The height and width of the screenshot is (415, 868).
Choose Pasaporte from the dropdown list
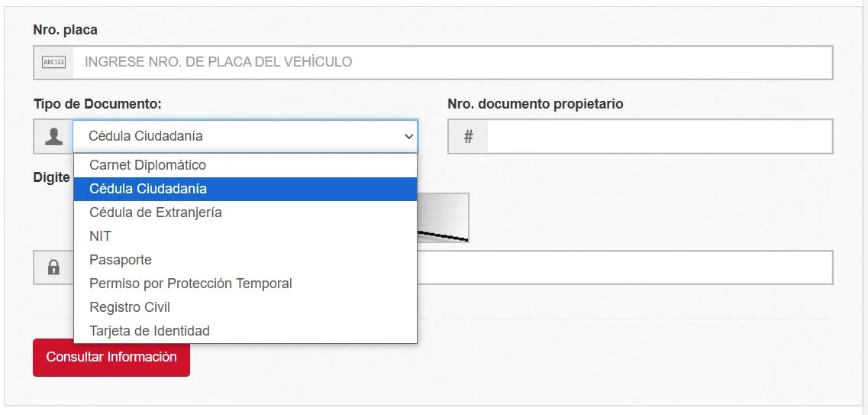[121, 260]
